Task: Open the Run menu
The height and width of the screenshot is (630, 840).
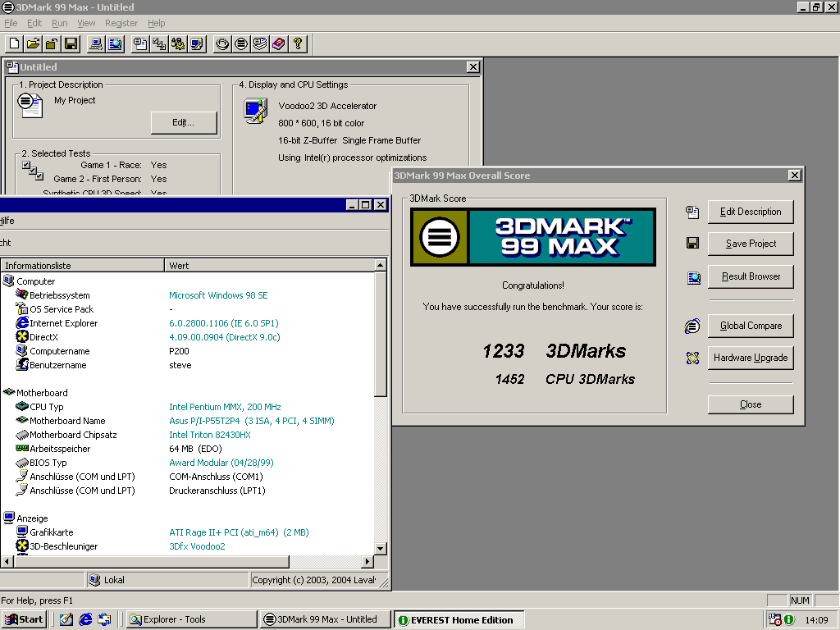Action: coord(59,23)
